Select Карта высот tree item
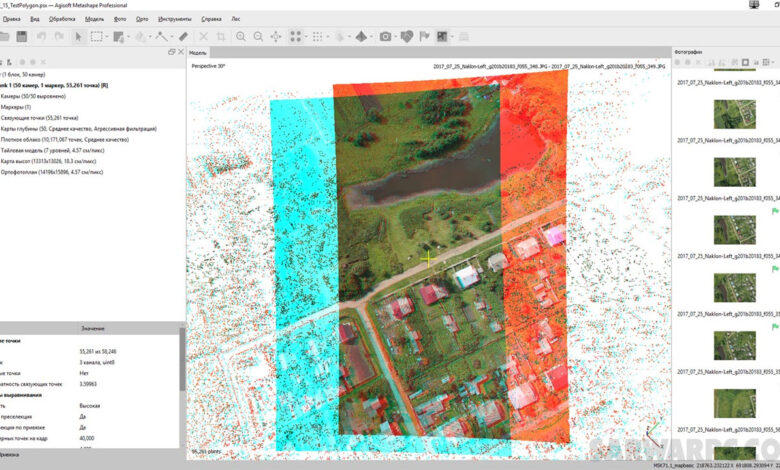780x470 pixels. click(x=48, y=161)
